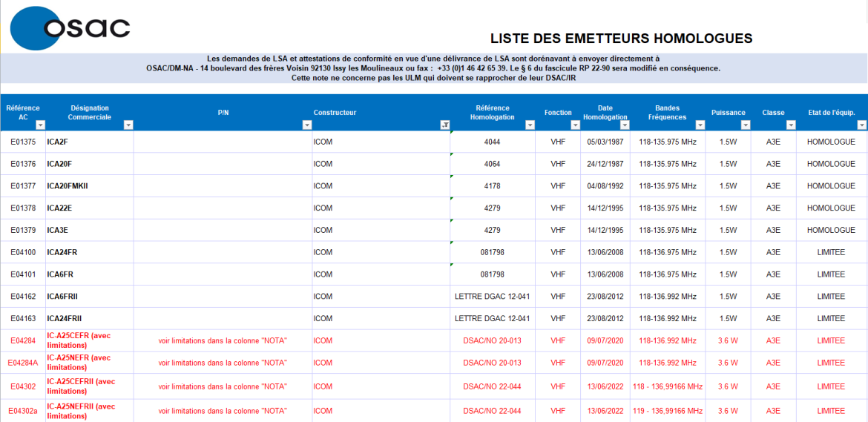Select 081798 reference in the E04100 row
Screen dimensions: 868x422
click(492, 252)
